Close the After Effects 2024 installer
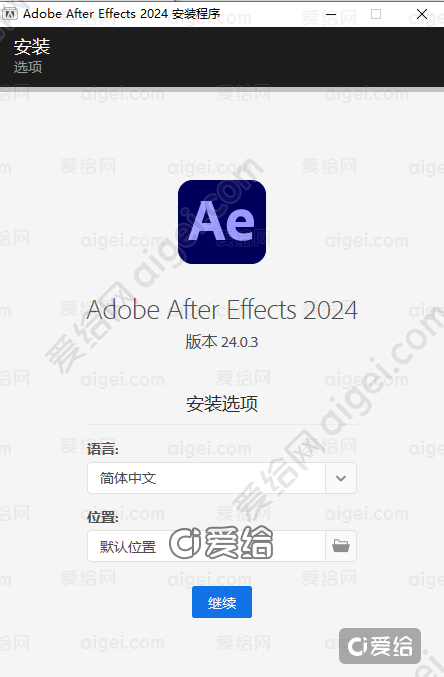Image resolution: width=444 pixels, height=677 pixels. pos(422,14)
